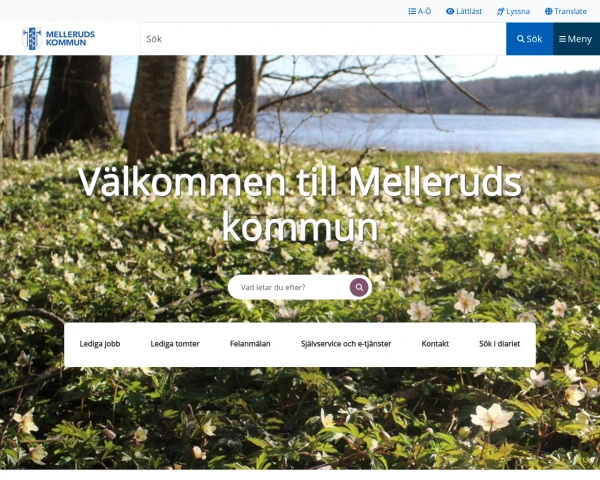
Task: Click the Translate globe icon
Action: point(548,11)
